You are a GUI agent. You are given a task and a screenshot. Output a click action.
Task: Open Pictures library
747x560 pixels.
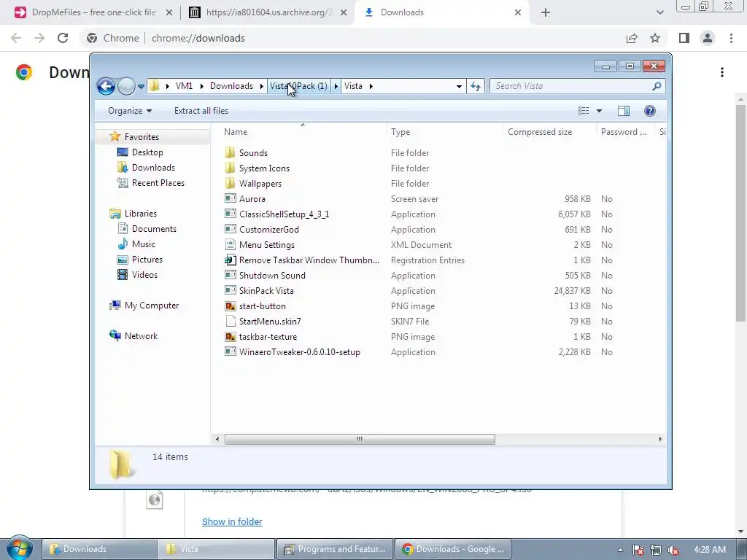click(147, 260)
